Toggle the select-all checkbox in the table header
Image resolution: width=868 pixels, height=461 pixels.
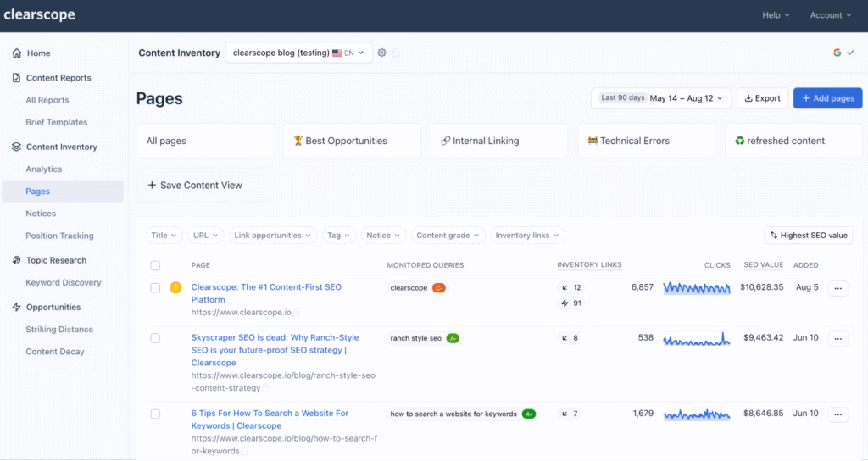pyautogui.click(x=155, y=265)
